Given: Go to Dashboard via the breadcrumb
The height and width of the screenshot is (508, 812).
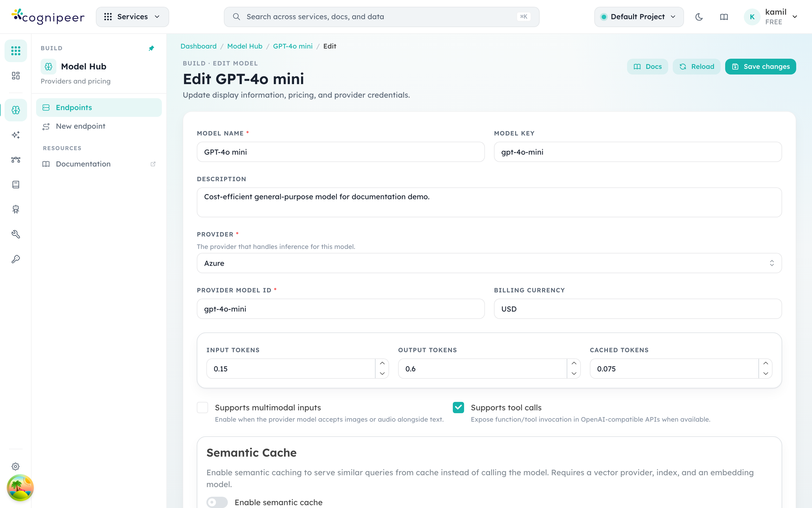Looking at the screenshot, I should click(x=198, y=46).
